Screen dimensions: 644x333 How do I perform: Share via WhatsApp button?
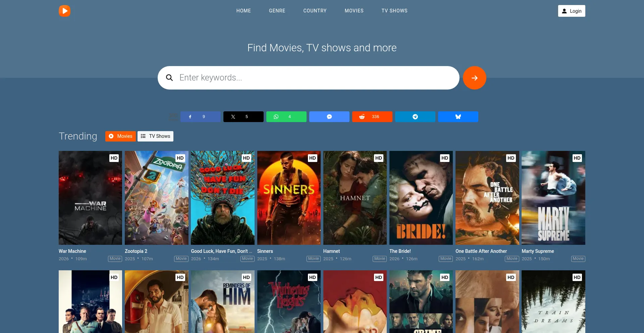286,117
